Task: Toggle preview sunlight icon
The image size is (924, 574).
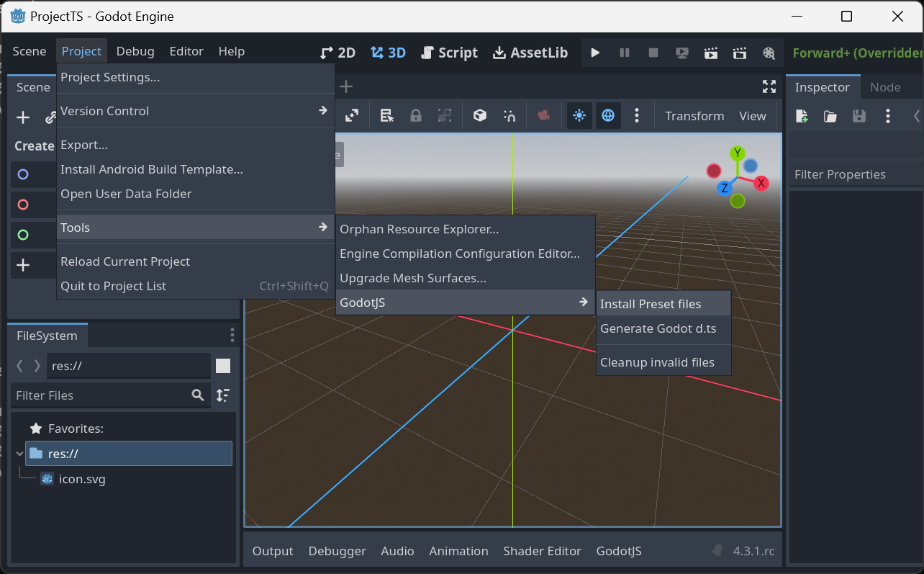Action: coord(579,115)
